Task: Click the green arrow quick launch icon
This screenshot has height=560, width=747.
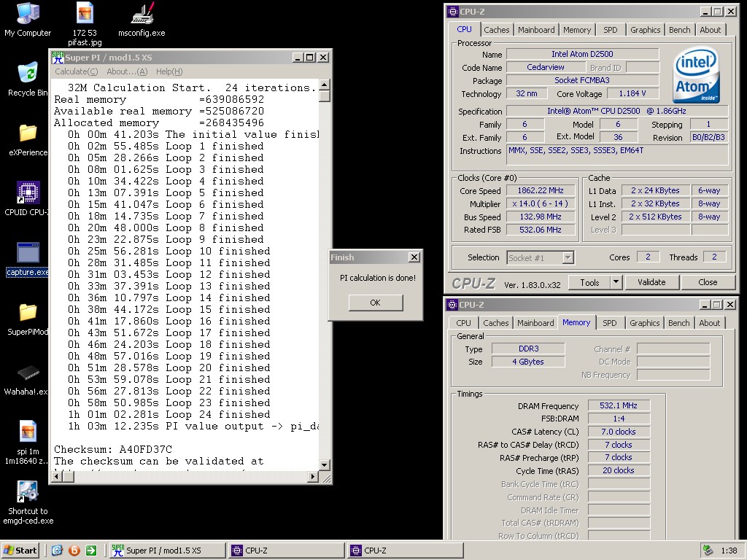Action: 91,551
